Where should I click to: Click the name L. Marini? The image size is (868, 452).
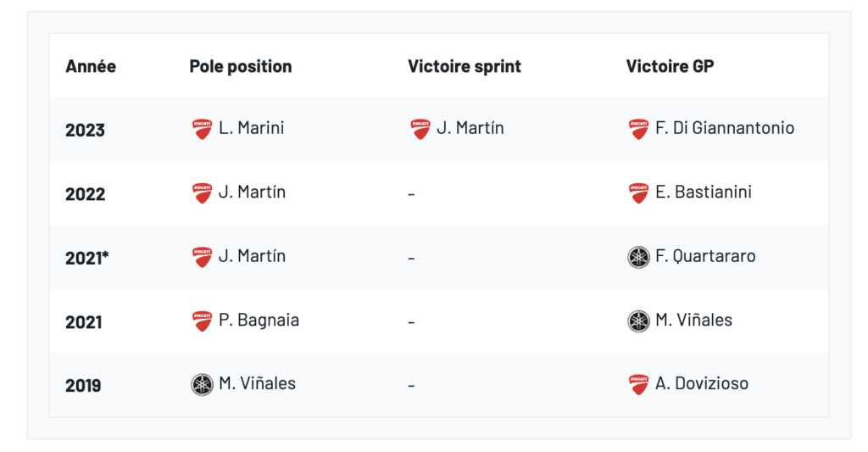coord(252,128)
